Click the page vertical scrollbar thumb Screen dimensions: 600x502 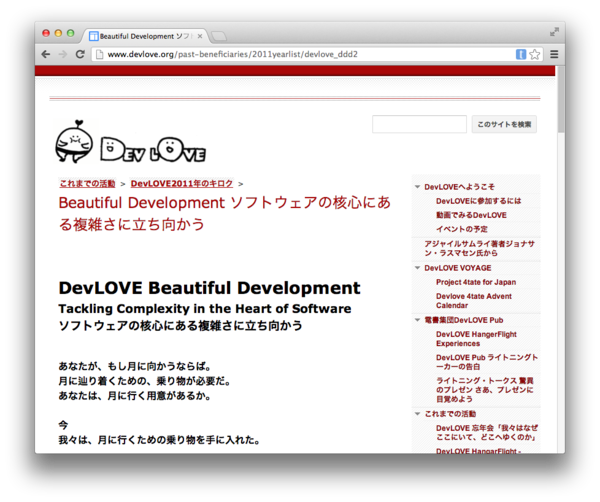[561, 99]
